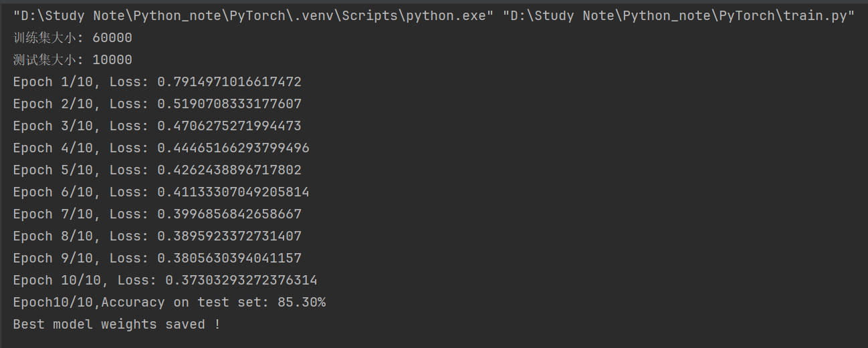Click the Epoch 2/10 output line

click(x=157, y=104)
